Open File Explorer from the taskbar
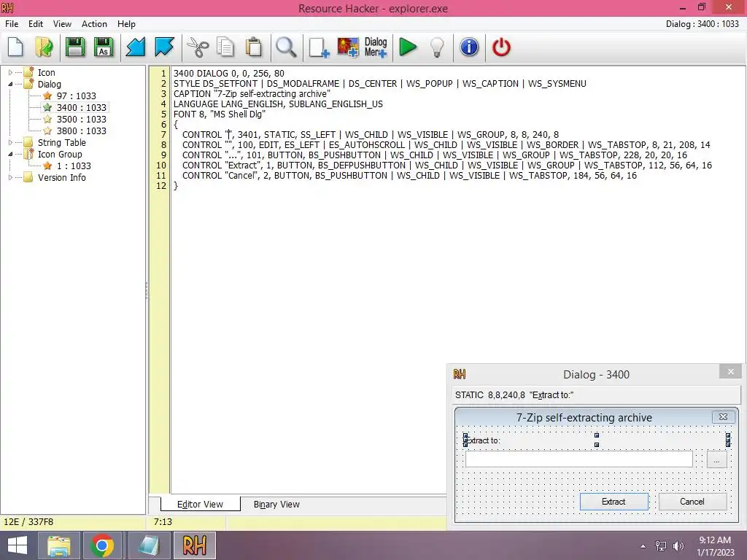This screenshot has width=747, height=560. pyautogui.click(x=58, y=545)
